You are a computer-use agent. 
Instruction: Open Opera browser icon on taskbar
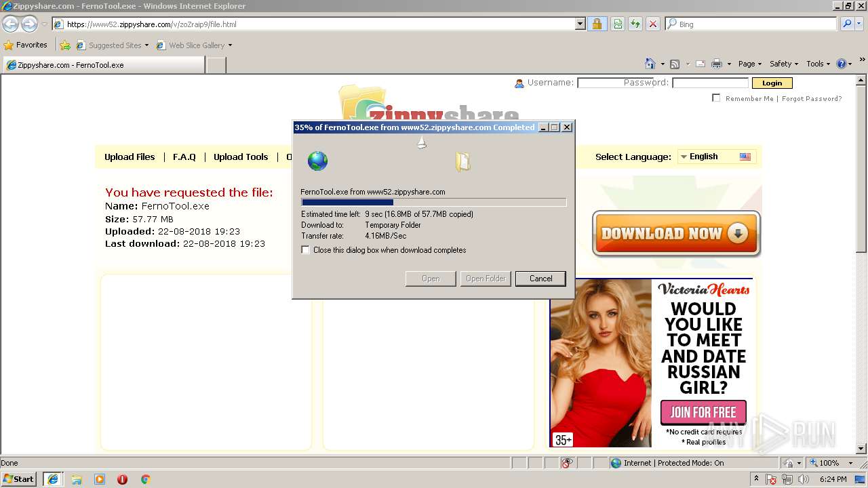122,479
